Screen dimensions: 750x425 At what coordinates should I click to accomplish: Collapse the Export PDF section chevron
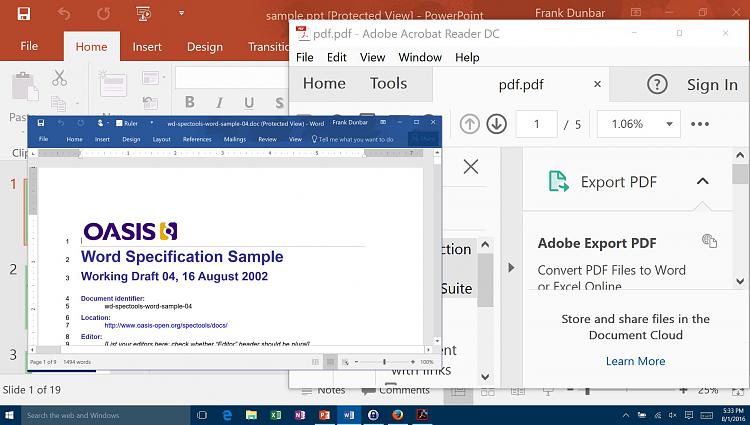(x=703, y=181)
